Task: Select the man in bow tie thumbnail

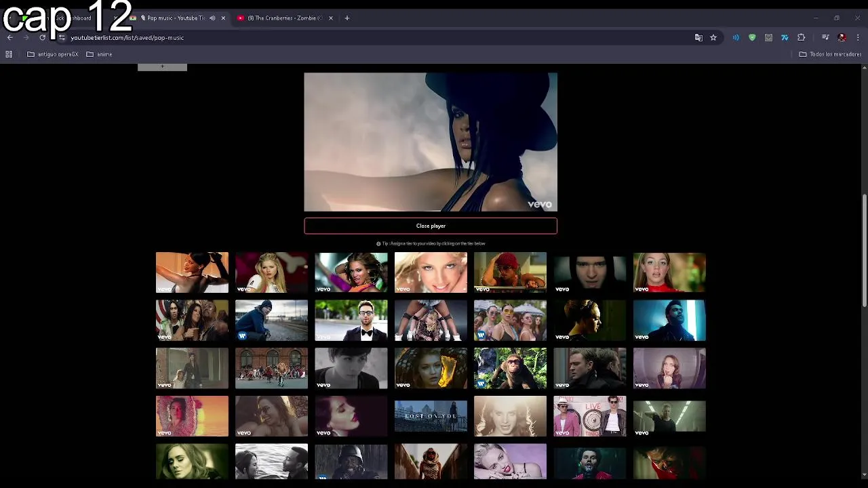Action: coord(351,320)
